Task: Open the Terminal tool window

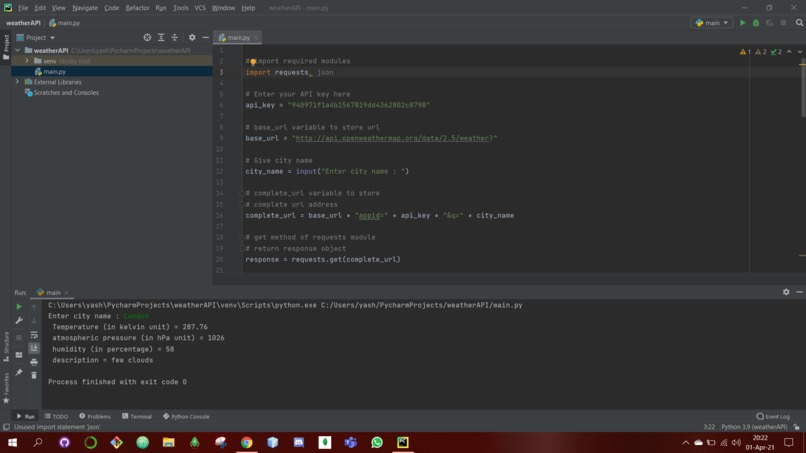Action: coord(137,416)
